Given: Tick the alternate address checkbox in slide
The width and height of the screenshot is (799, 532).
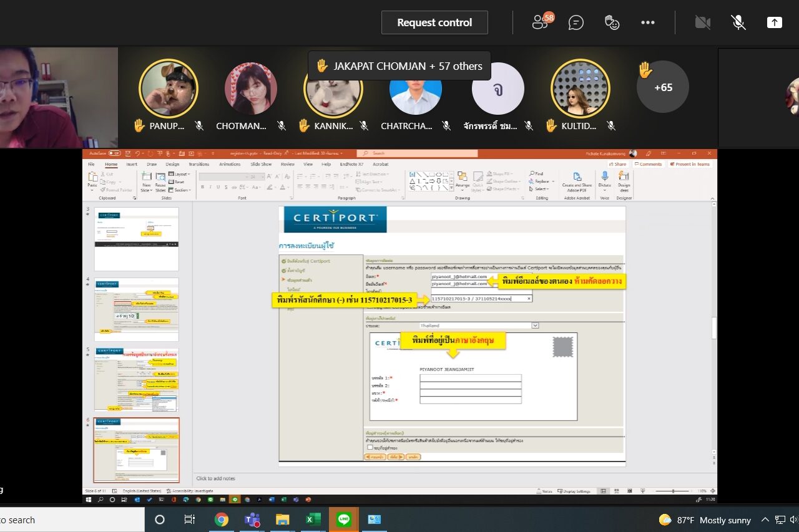Looking at the screenshot, I should (370, 447).
